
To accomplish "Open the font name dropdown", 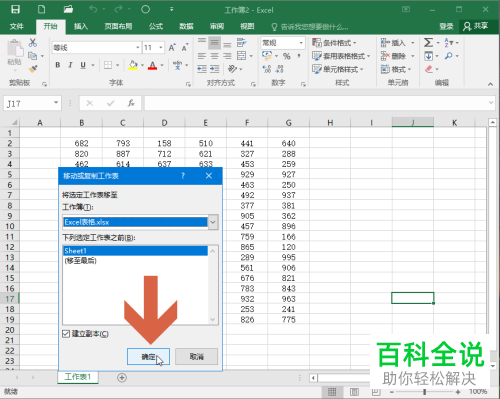I will pyautogui.click(x=137, y=48).
